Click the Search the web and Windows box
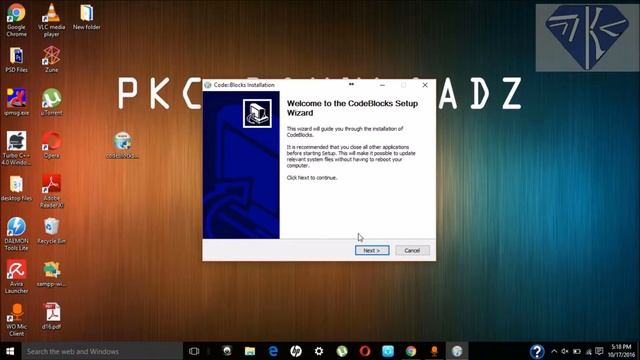 (x=102, y=351)
